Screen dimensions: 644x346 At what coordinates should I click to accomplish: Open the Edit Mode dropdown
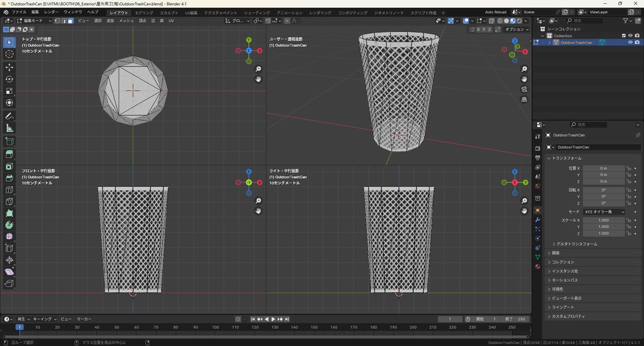tap(34, 21)
